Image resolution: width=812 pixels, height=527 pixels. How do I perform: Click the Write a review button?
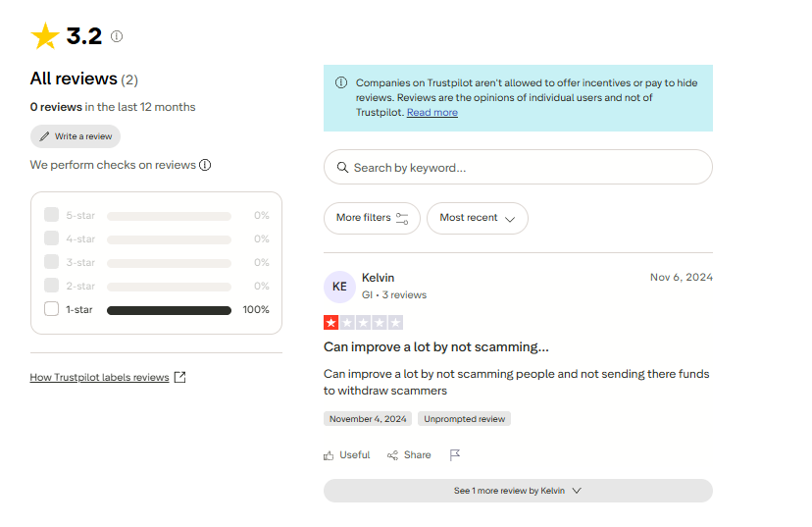point(76,136)
